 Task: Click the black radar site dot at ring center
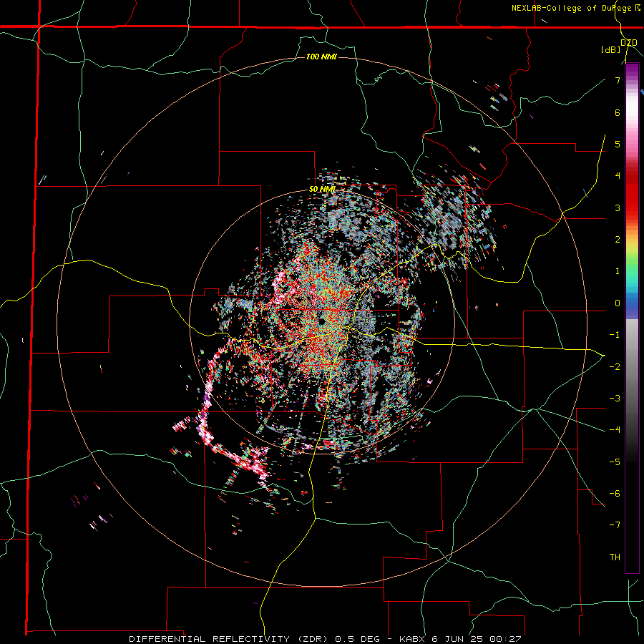click(x=321, y=321)
